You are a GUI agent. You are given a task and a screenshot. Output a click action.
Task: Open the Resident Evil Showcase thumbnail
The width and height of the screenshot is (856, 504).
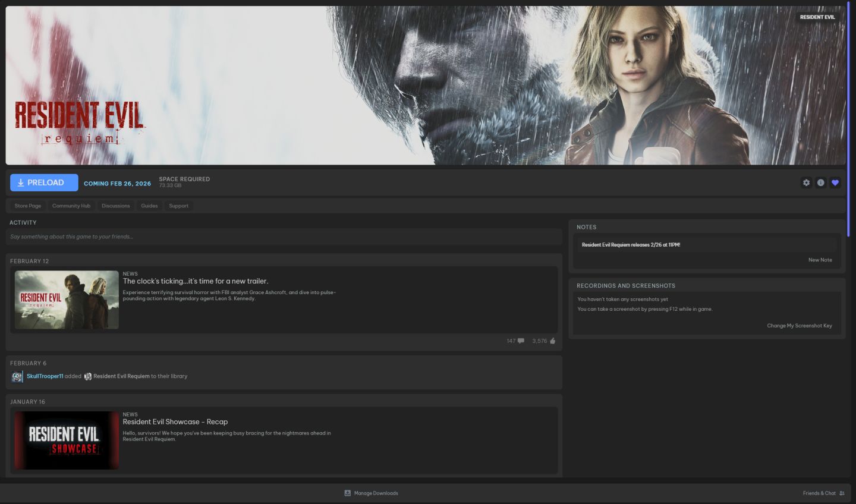pyautogui.click(x=67, y=440)
